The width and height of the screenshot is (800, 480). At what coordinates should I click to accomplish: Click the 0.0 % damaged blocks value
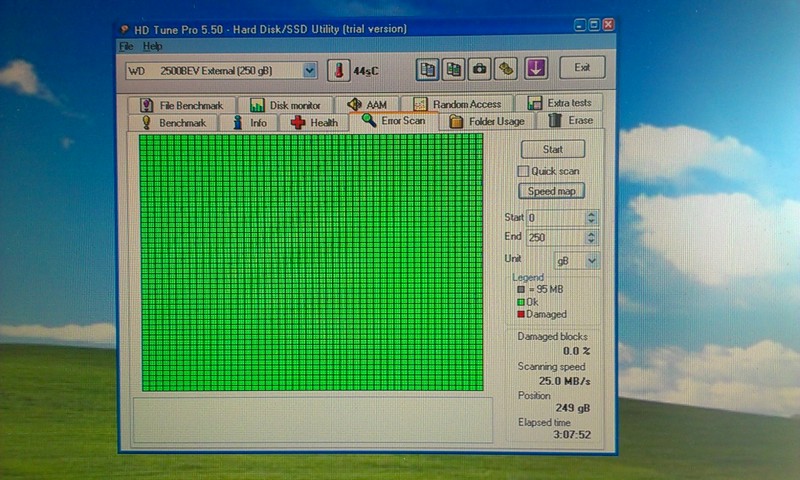pyautogui.click(x=577, y=351)
